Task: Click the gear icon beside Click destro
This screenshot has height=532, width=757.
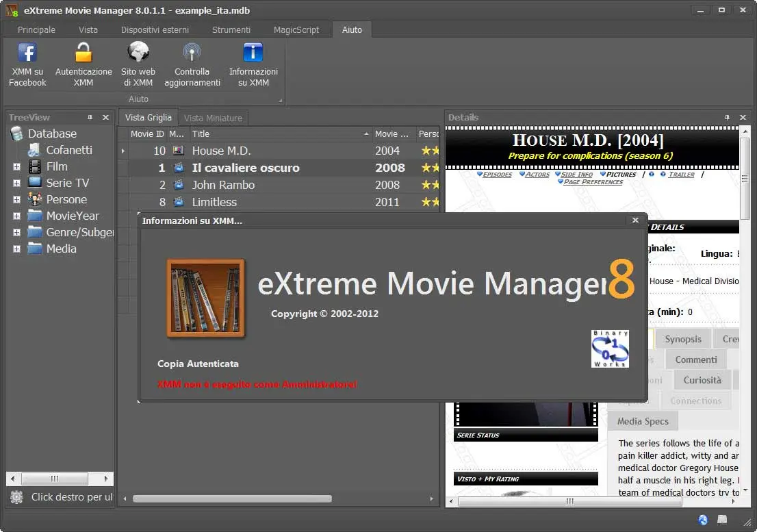Action: pyautogui.click(x=16, y=497)
